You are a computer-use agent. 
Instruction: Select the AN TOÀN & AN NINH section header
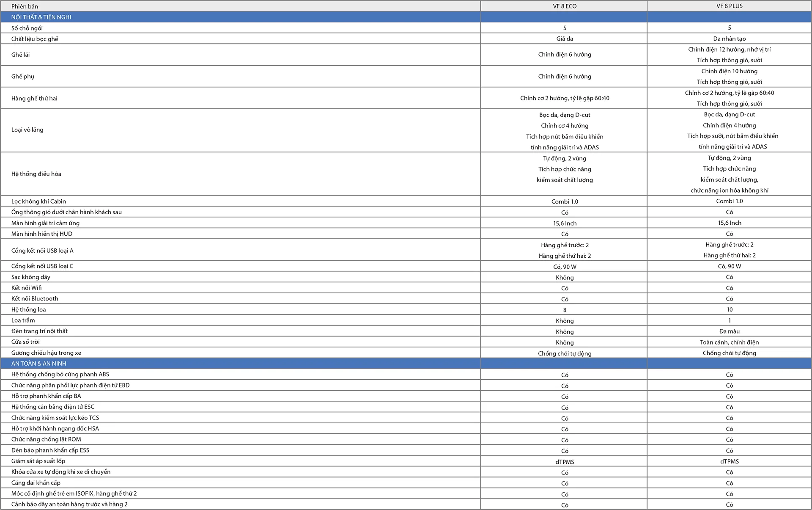coord(38,363)
